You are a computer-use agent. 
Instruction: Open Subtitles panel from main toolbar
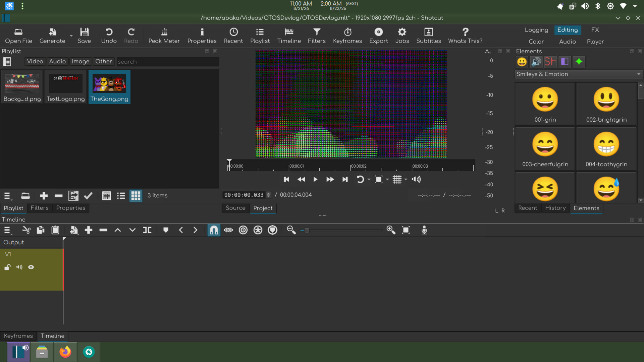[429, 36]
